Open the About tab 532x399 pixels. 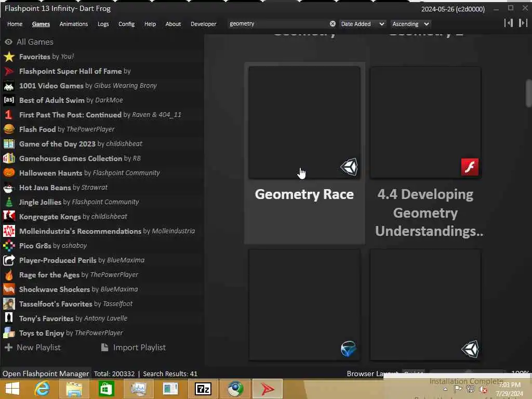pos(173,24)
